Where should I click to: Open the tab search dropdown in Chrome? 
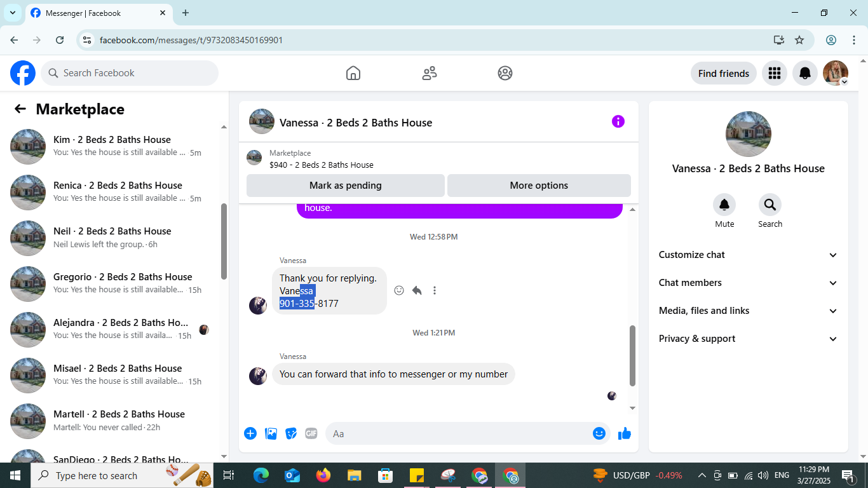click(x=12, y=13)
